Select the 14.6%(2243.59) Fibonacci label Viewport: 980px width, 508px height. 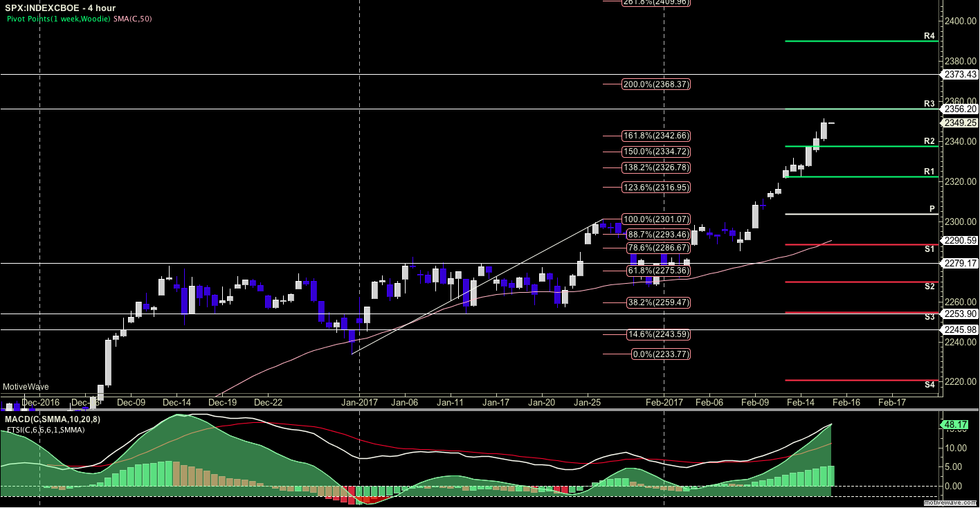tap(658, 334)
